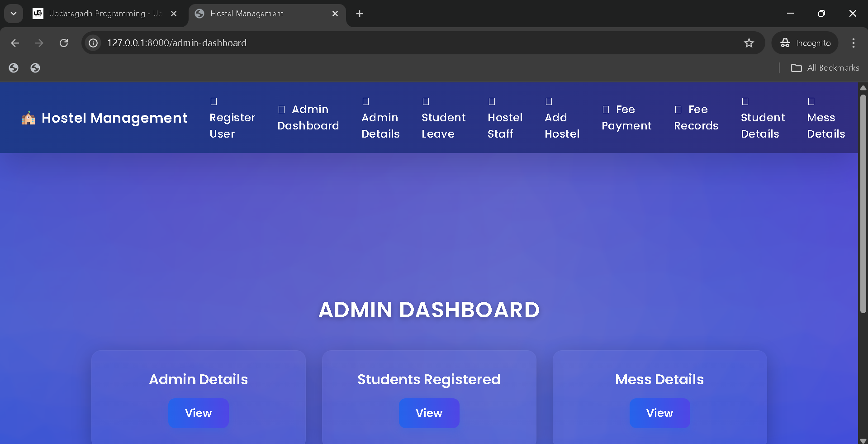The image size is (868, 444).
Task: Click View under Admin Details card
Action: tap(198, 413)
